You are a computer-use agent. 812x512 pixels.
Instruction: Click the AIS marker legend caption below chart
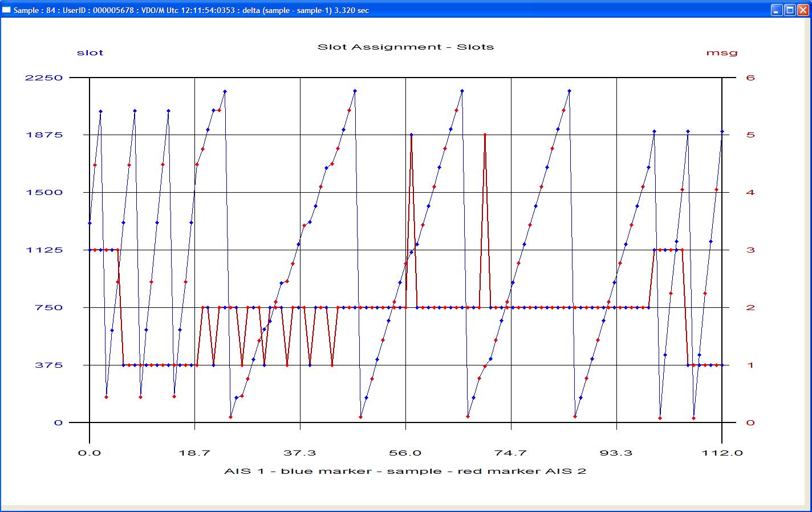(x=405, y=471)
